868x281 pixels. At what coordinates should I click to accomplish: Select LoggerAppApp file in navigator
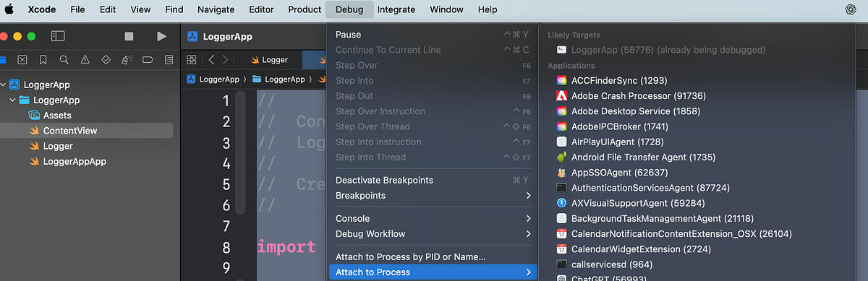[75, 161]
